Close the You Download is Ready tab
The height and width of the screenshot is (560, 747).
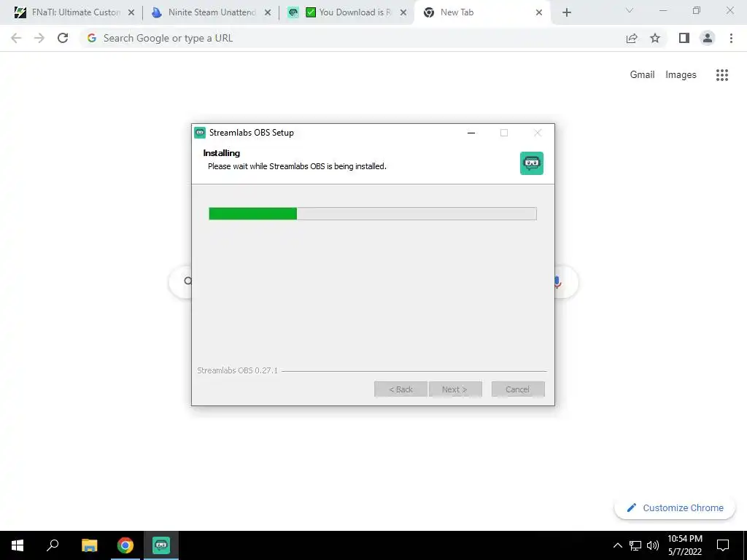coord(403,13)
